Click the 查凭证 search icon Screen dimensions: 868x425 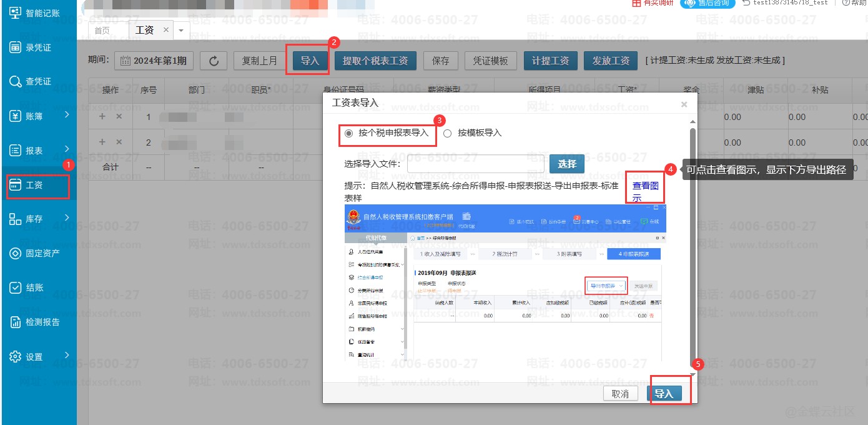click(x=16, y=82)
